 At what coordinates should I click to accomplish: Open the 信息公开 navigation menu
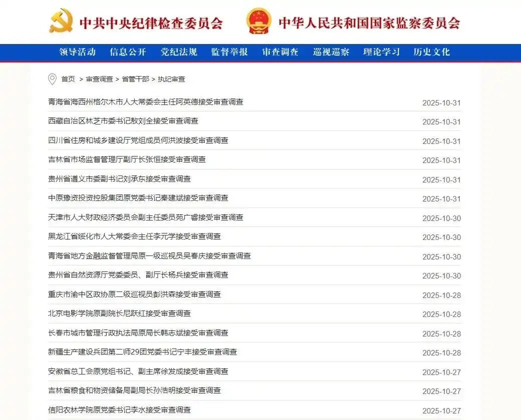click(128, 52)
